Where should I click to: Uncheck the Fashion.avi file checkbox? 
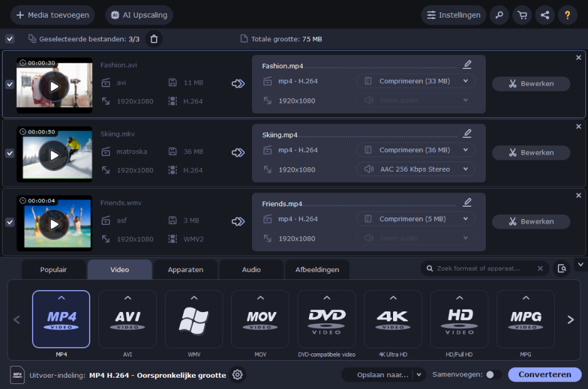point(10,85)
